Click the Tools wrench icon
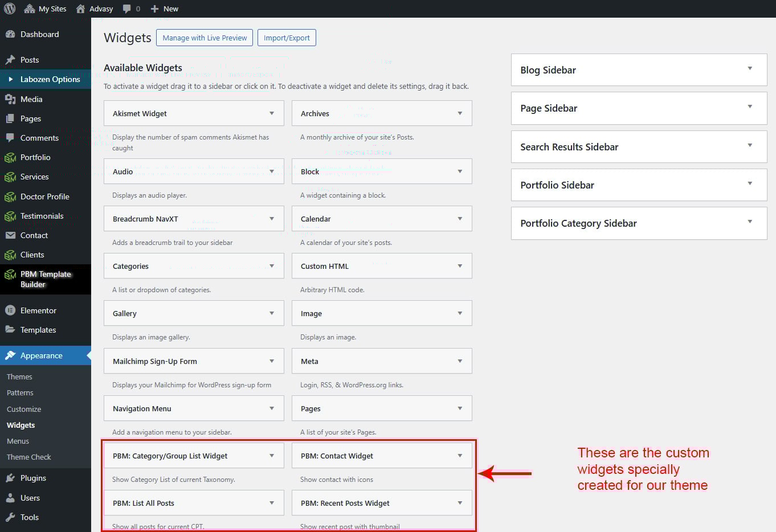This screenshot has height=532, width=776. (x=10, y=517)
